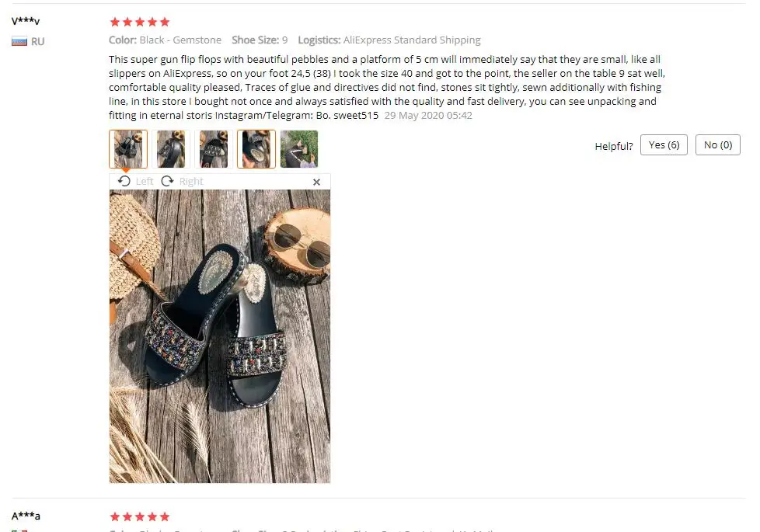Open the fifth thumbnail with green grass
760x532 pixels.
coord(299,149)
